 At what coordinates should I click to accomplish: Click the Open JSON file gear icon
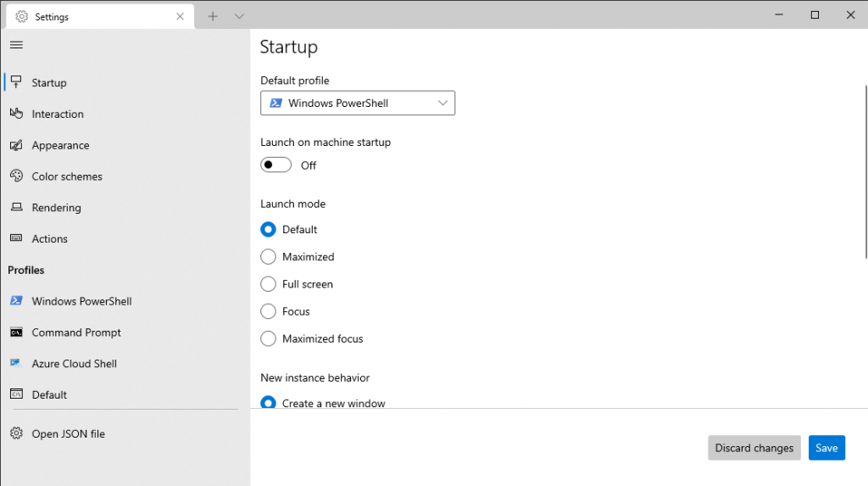pos(16,433)
